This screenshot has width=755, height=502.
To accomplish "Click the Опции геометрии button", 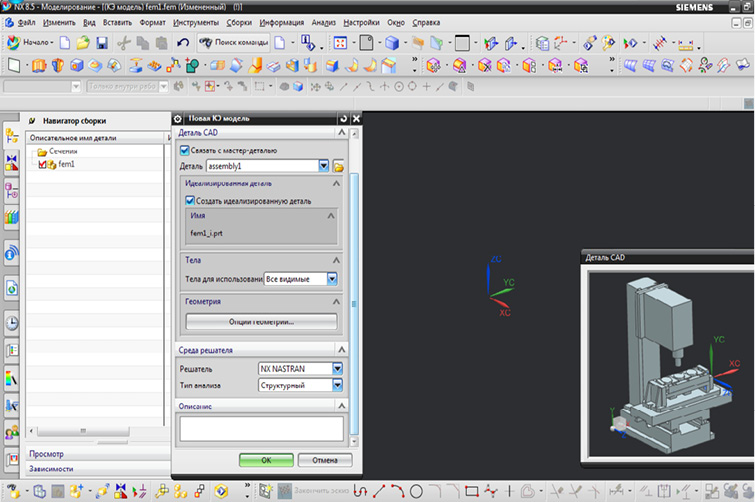I will tap(261, 322).
